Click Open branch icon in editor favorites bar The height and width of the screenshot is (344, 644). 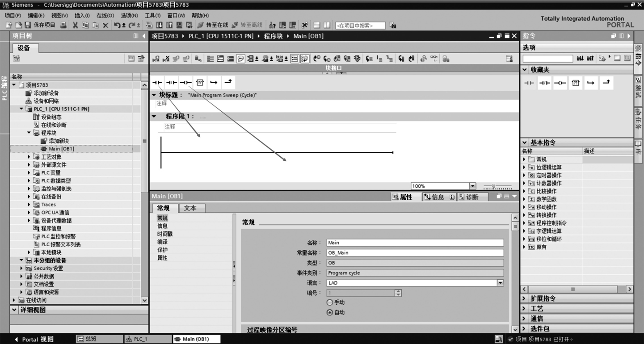click(x=214, y=82)
